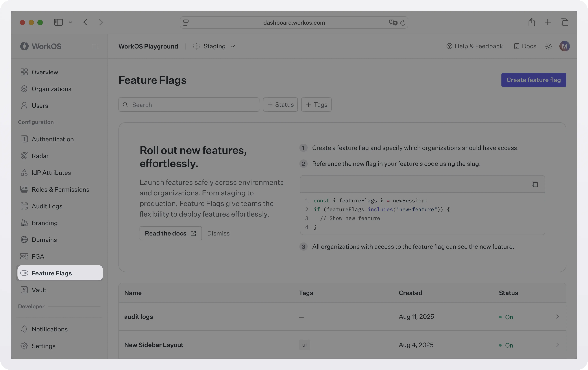Toggle the light theme sun icon
Screen dimensions: 588x370
549,46
